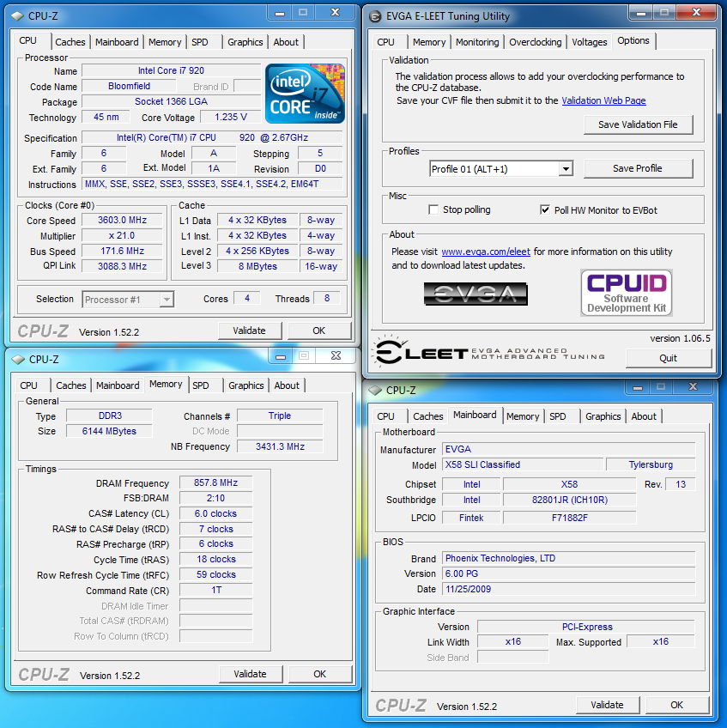
Task: Click the CPU-Z Memory window title icon
Action: pos(17,359)
